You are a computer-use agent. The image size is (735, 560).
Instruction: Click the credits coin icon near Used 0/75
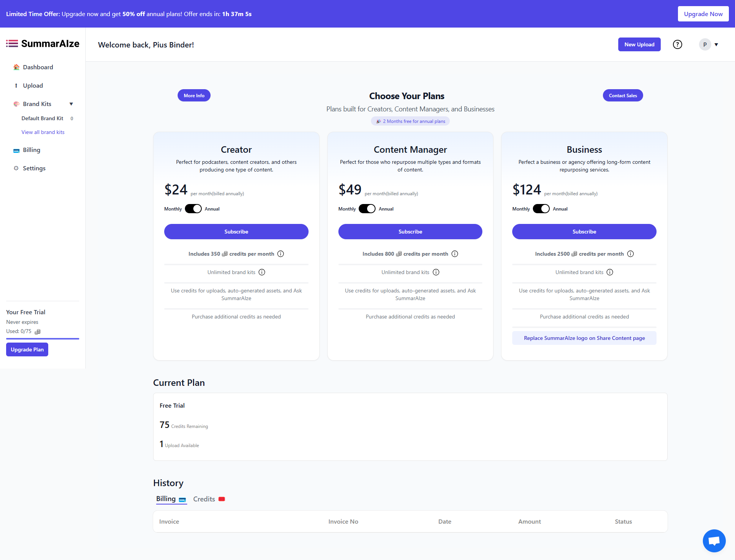[38, 331]
